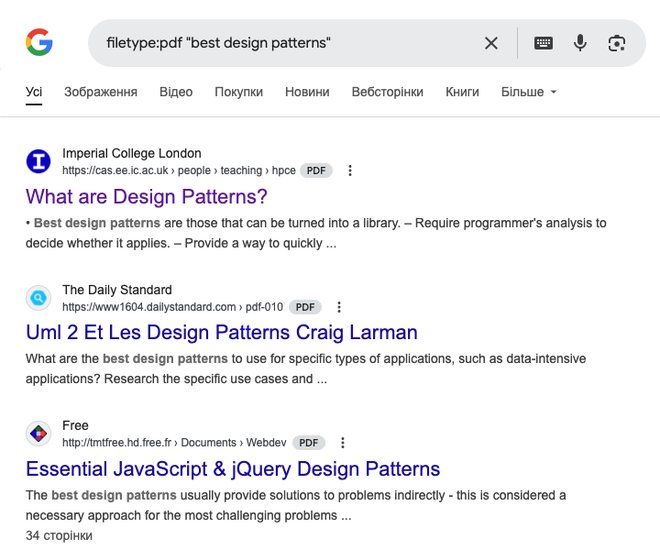Open the three-dot menu for Daily Standard result

pos(339,307)
